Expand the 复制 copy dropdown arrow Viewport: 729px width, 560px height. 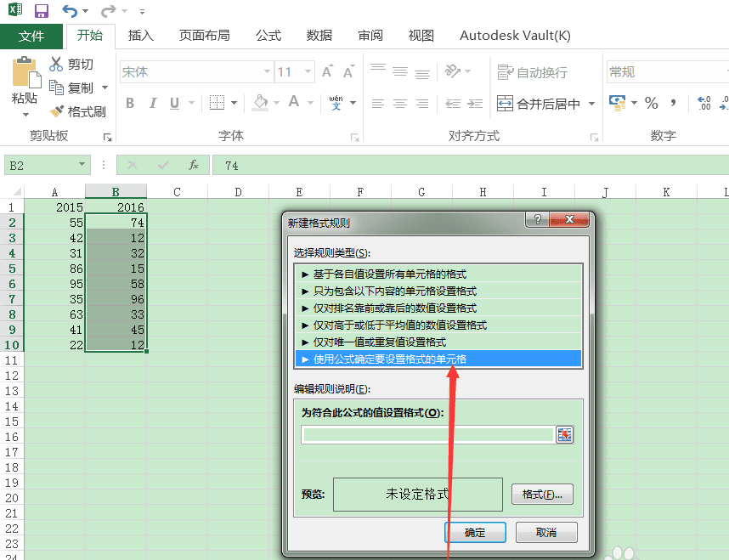pyautogui.click(x=105, y=88)
